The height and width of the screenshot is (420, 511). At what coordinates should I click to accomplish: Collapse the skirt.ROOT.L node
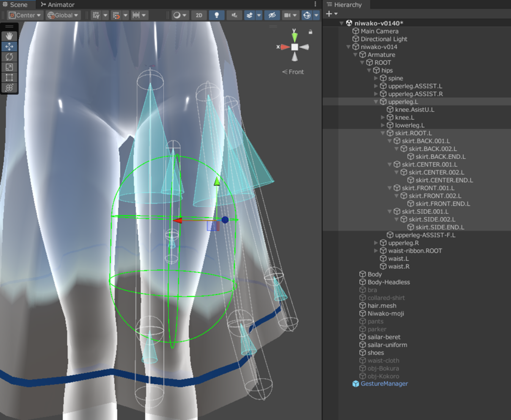coord(383,133)
